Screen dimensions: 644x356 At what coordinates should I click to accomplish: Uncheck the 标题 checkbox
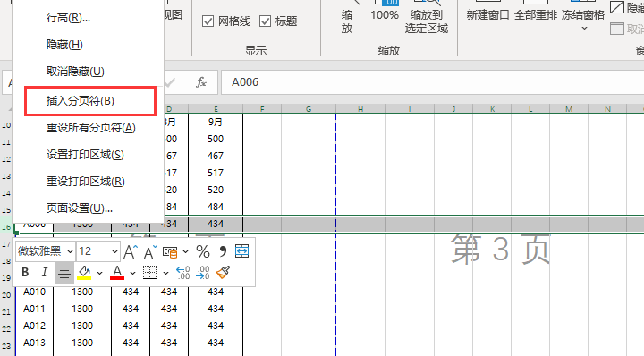[266, 21]
